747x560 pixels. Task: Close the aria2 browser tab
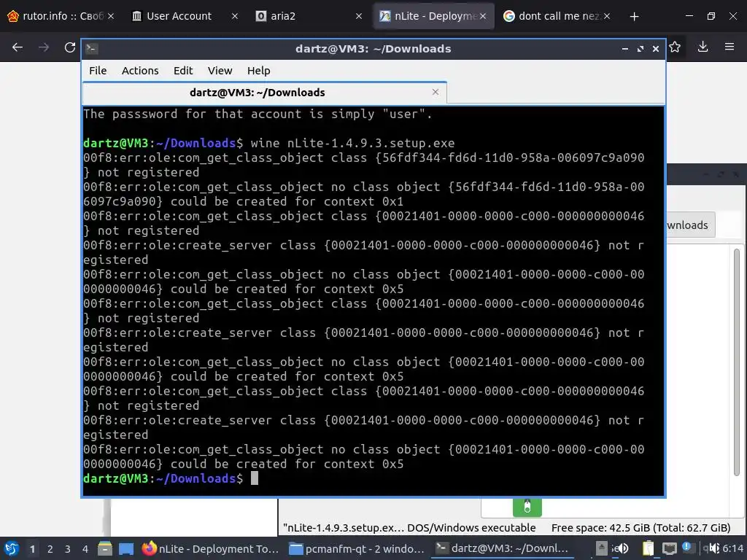[x=359, y=16]
